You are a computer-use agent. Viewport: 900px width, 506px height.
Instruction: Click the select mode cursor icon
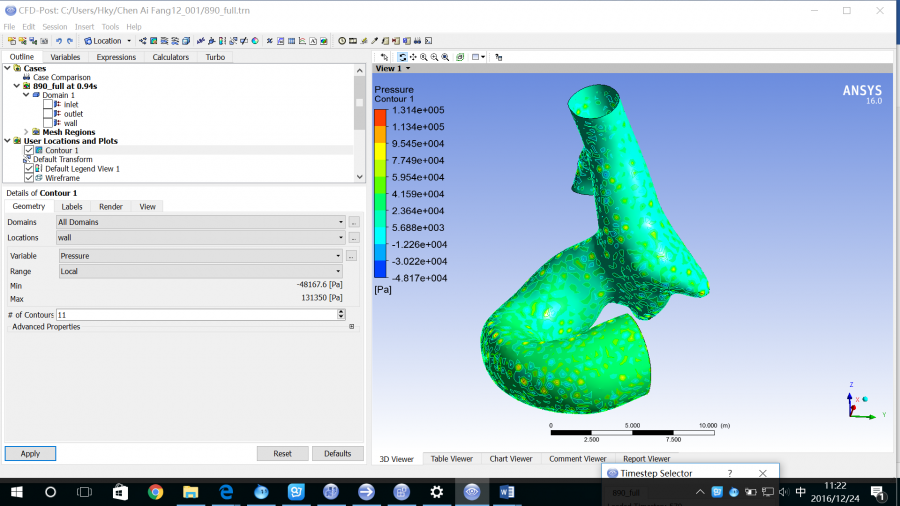pyautogui.click(x=384, y=57)
